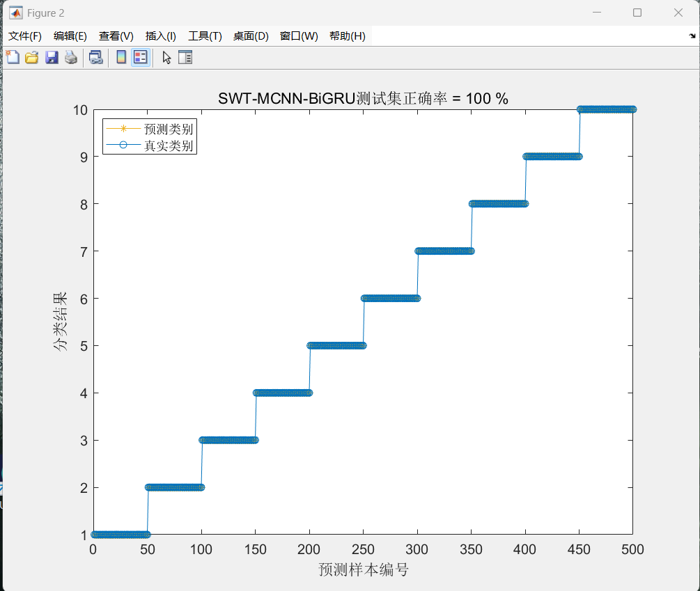The height and width of the screenshot is (591, 700).
Task: Click the 预测样本编号 axis label
Action: click(x=362, y=568)
